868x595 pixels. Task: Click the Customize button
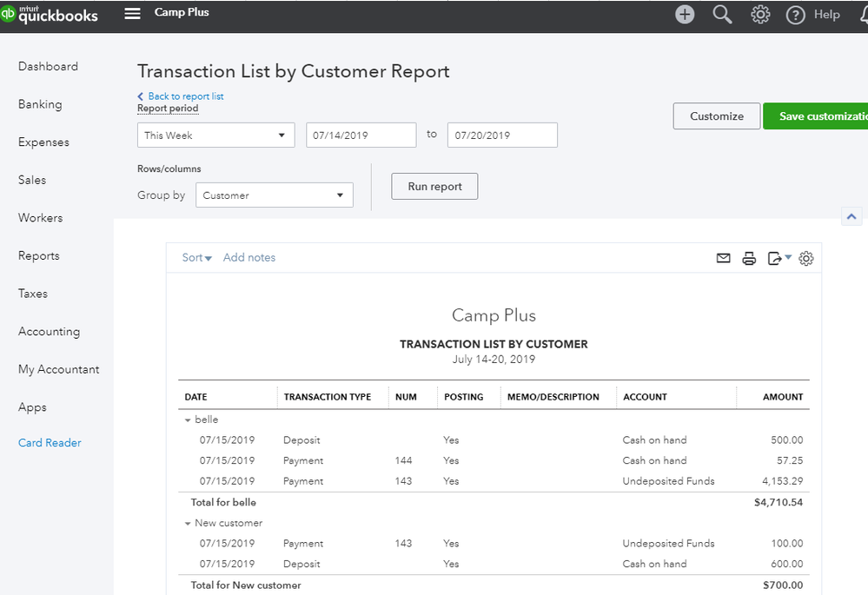tap(717, 116)
